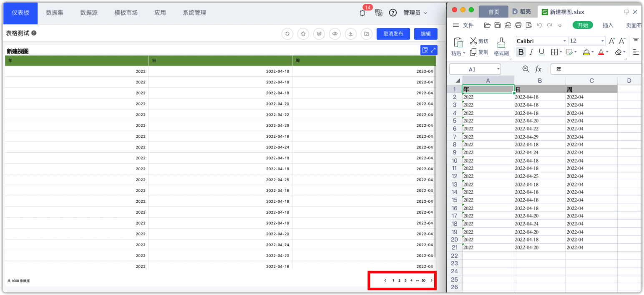The image size is (644, 295).
Task: Download the dashboard using the export icon
Action: pyautogui.click(x=350, y=34)
